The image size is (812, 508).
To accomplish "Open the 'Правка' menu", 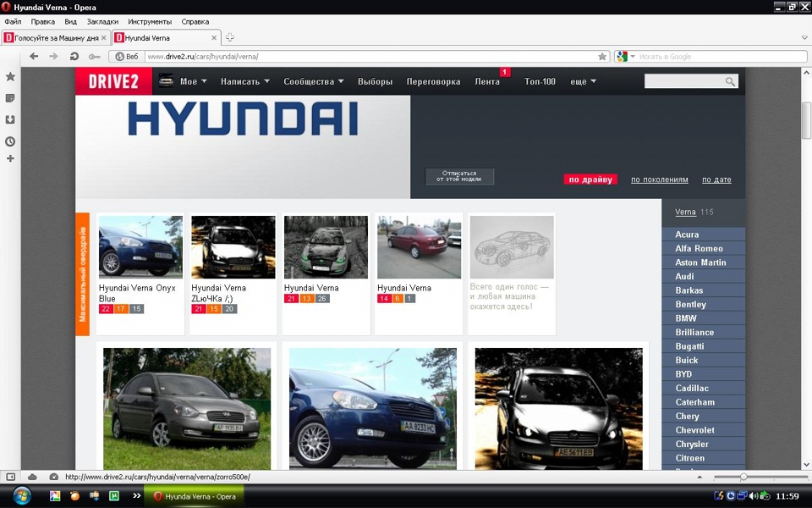I will tap(42, 22).
